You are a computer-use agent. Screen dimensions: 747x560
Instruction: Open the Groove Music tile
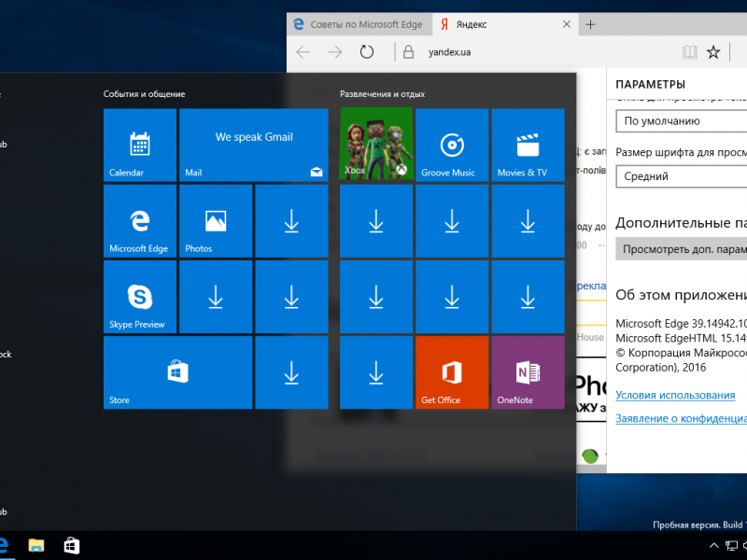point(452,145)
